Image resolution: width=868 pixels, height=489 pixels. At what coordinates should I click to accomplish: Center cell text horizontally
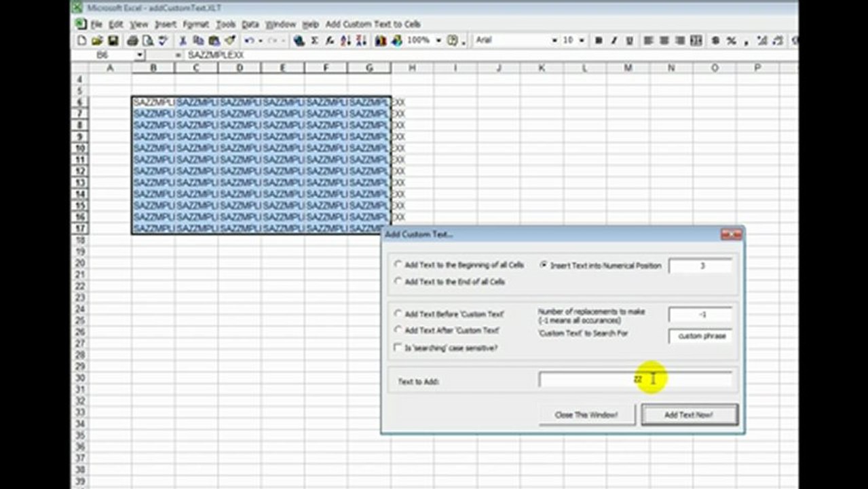pos(664,41)
